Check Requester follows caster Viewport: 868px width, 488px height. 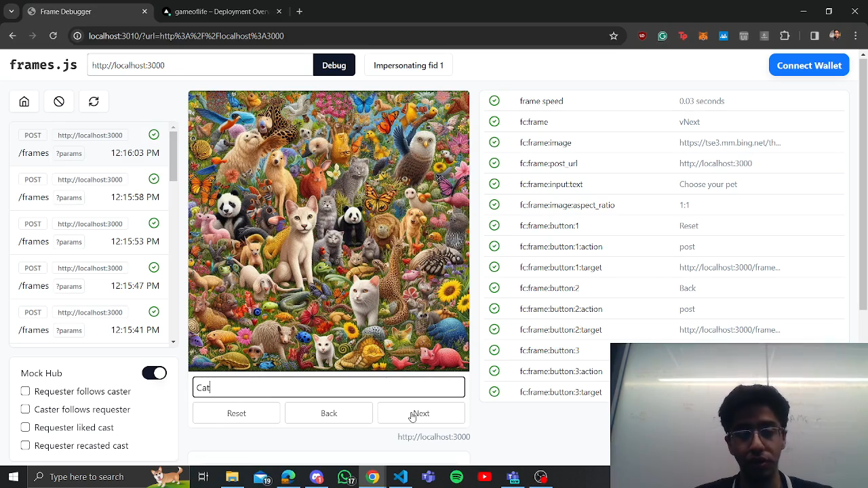25,391
